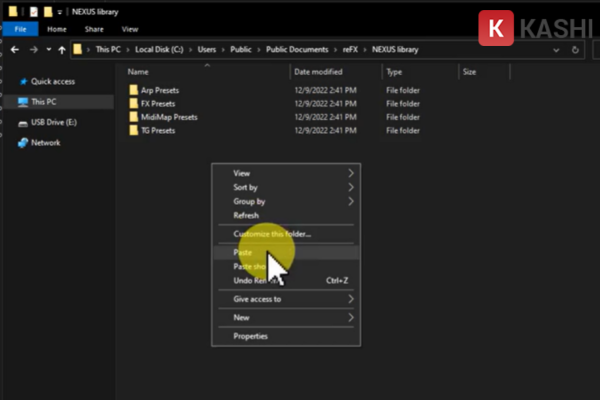Click Refresh in the context menu

[246, 215]
